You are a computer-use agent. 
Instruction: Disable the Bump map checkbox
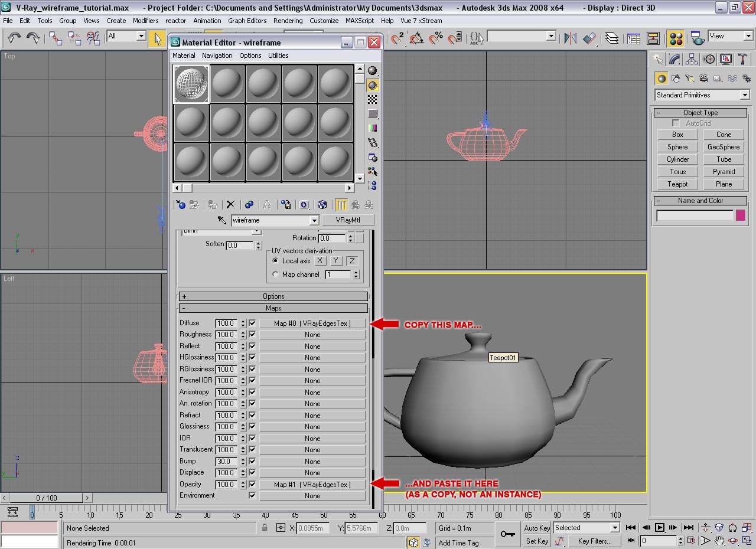coord(252,461)
